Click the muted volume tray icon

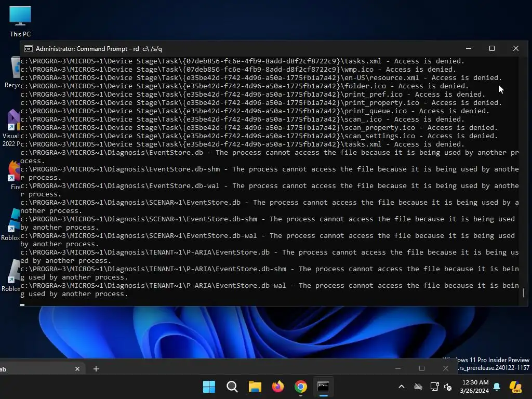448,387
